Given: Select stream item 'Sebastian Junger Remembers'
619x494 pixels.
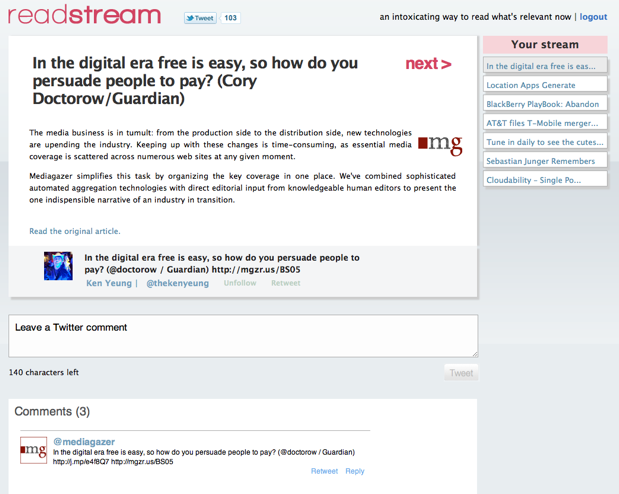Looking at the screenshot, I should click(x=545, y=160).
